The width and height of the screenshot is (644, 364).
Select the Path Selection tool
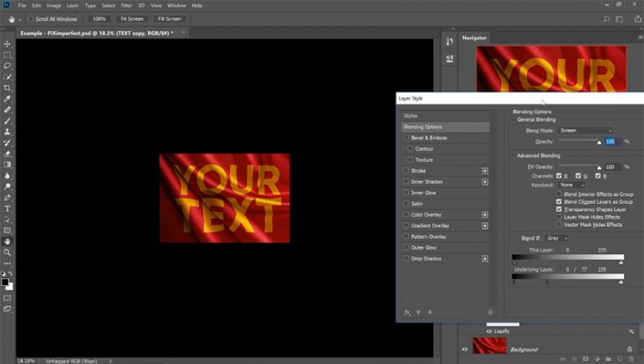click(7, 219)
